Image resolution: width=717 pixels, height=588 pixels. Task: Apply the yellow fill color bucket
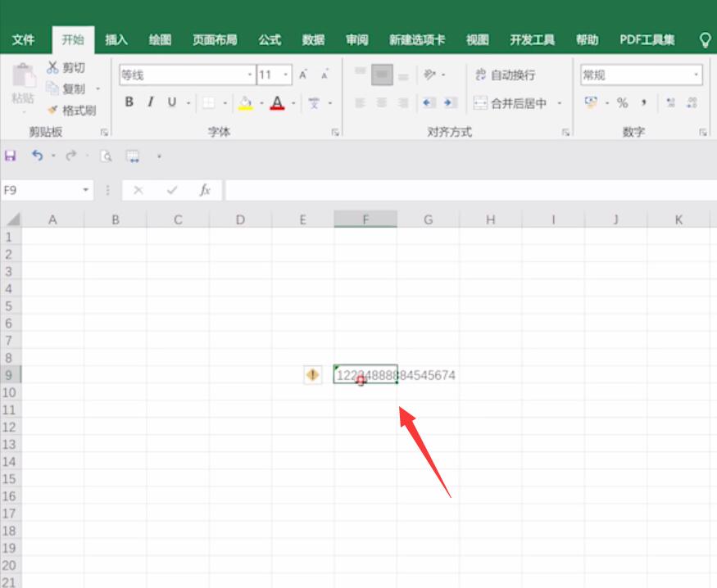click(246, 103)
